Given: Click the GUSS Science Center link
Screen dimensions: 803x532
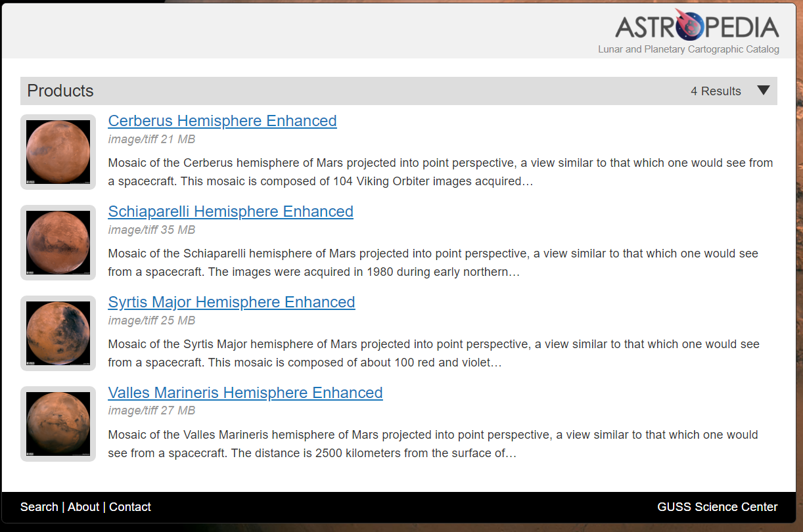Looking at the screenshot, I should pos(717,507).
